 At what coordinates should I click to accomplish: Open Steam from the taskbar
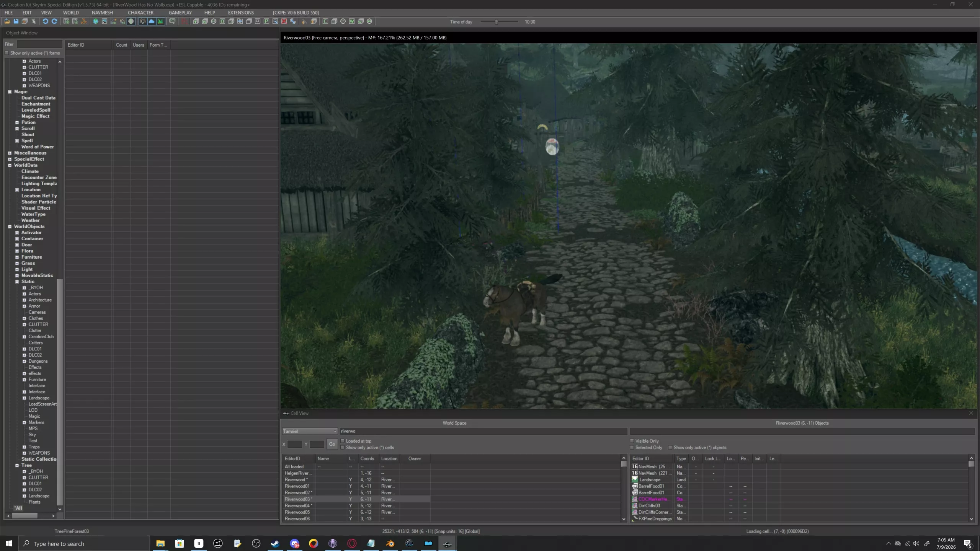coord(275,543)
